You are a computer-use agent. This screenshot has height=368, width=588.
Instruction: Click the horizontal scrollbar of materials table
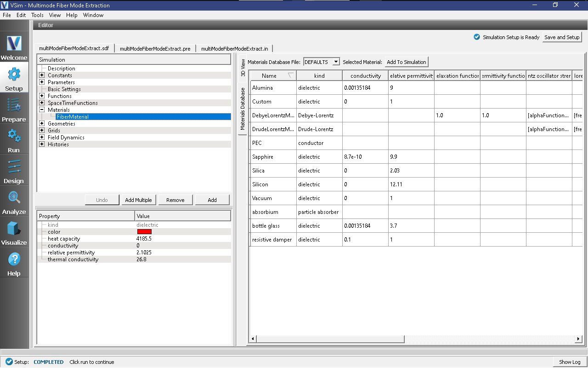(x=330, y=339)
